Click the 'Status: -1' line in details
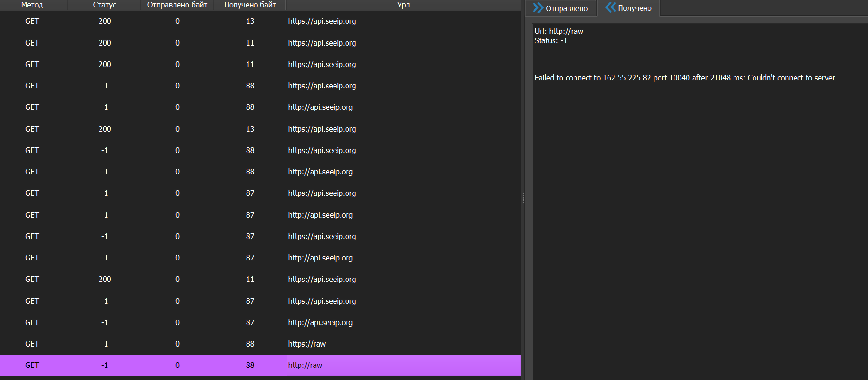This screenshot has height=380, width=868. (x=551, y=41)
